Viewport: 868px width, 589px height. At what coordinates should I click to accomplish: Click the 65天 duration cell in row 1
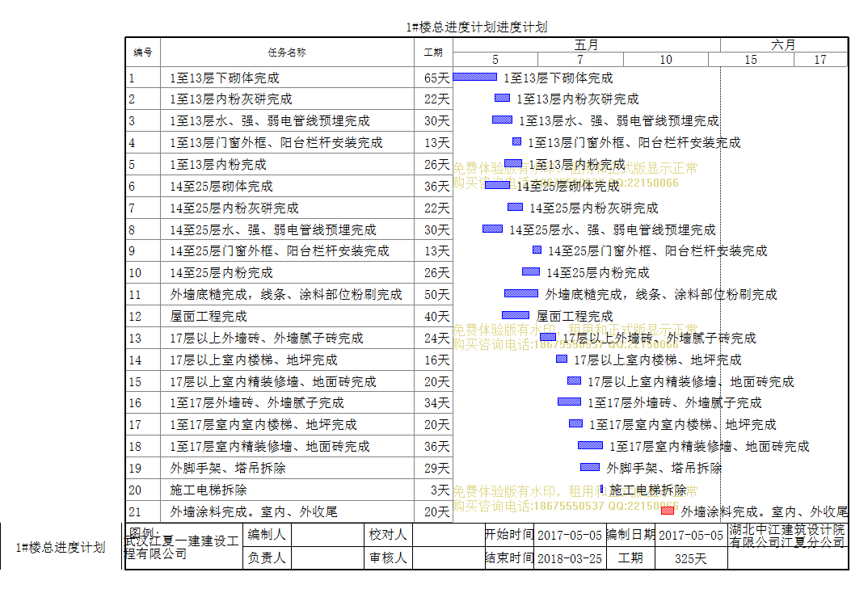433,78
